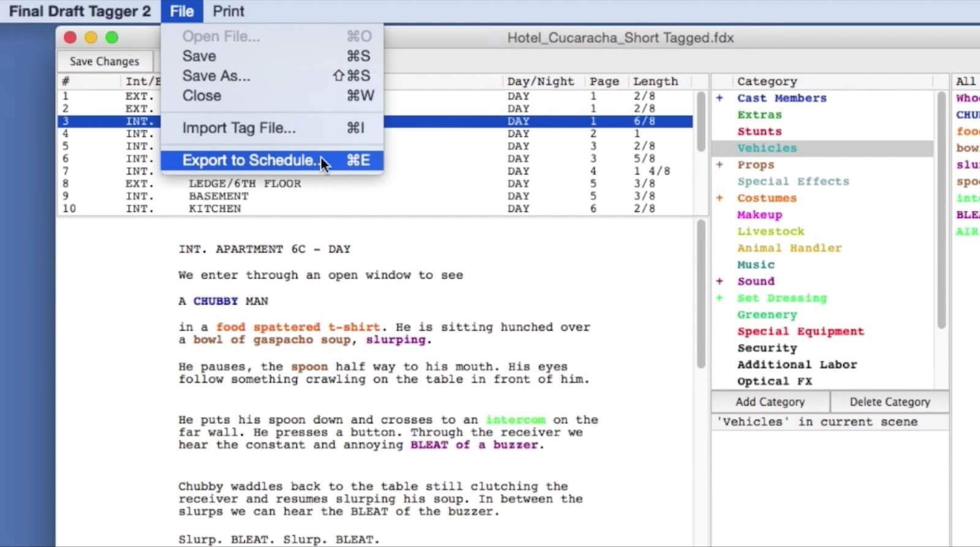Select the Vehicles category
The image size is (980, 547).
pos(767,148)
